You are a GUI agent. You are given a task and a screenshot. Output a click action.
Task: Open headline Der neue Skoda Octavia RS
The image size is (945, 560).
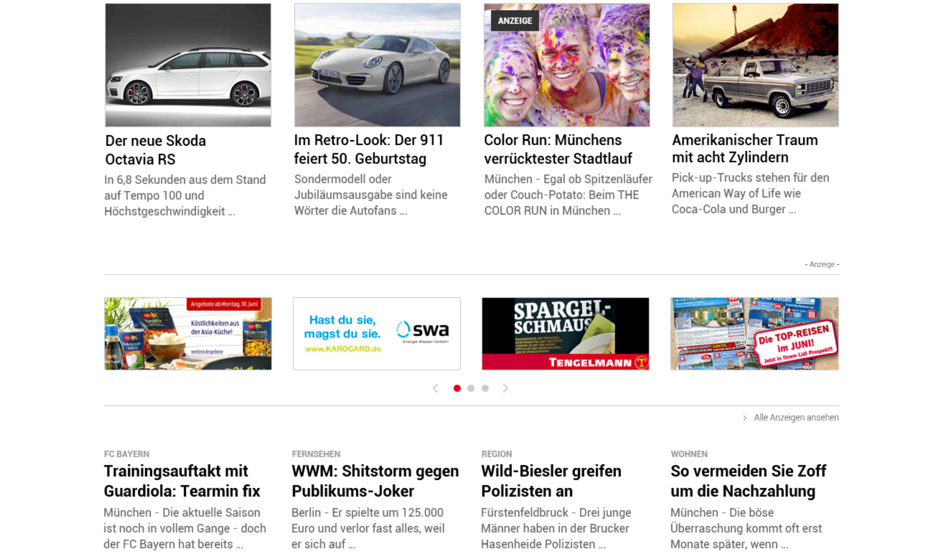point(156,150)
